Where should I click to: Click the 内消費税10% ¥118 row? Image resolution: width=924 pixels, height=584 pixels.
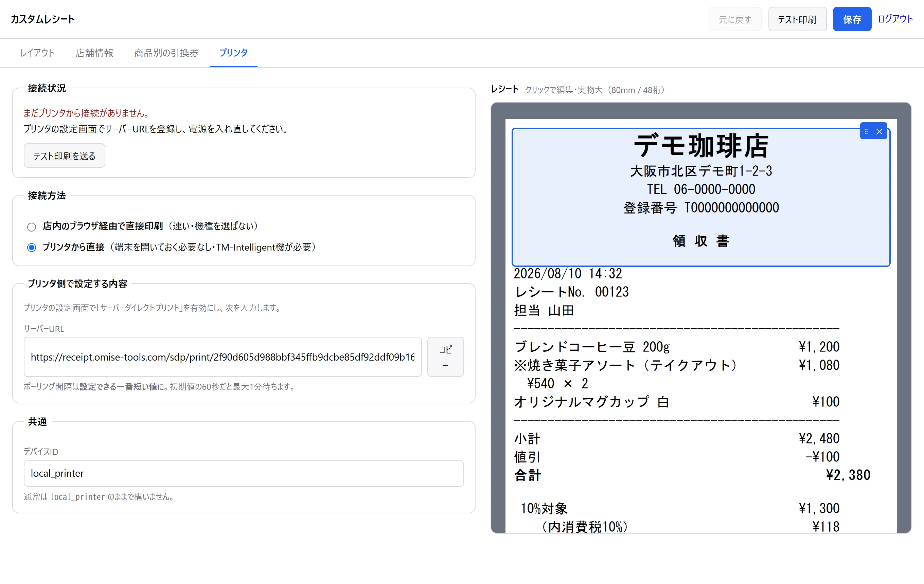click(x=690, y=527)
